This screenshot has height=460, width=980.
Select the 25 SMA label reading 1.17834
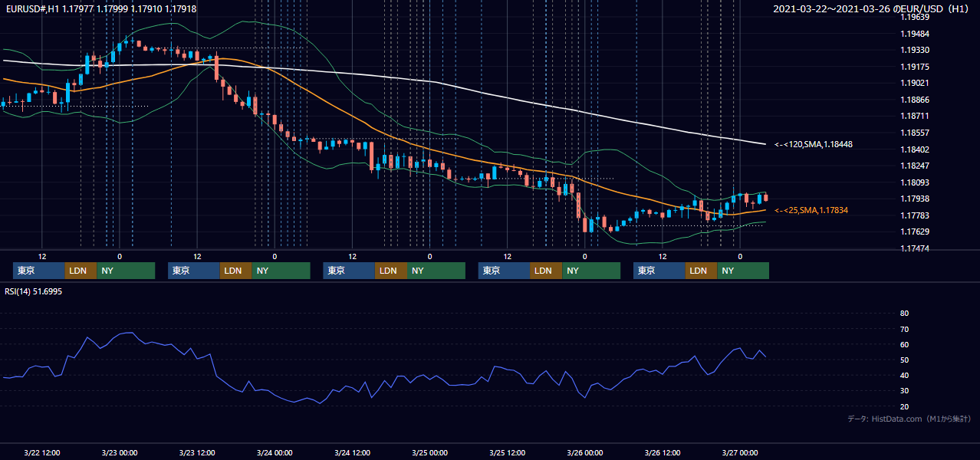[x=811, y=210]
